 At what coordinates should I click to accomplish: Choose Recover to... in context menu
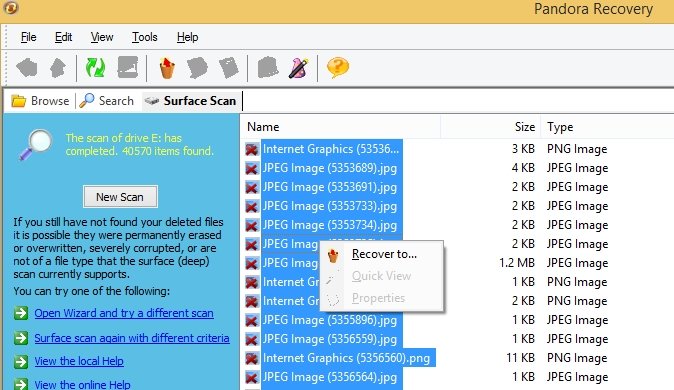[384, 254]
